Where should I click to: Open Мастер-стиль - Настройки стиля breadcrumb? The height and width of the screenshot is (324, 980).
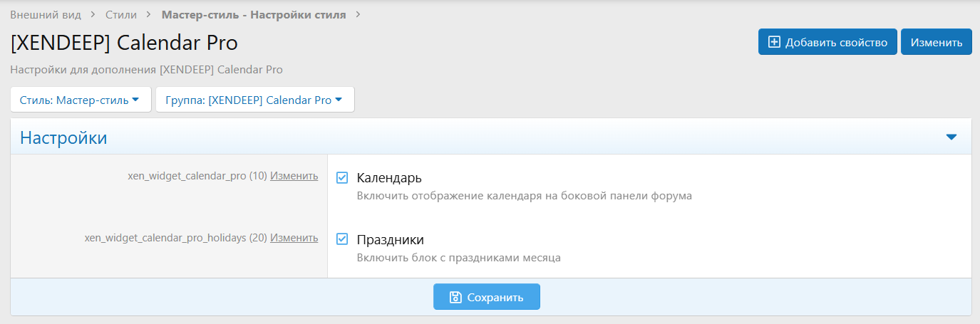(254, 14)
